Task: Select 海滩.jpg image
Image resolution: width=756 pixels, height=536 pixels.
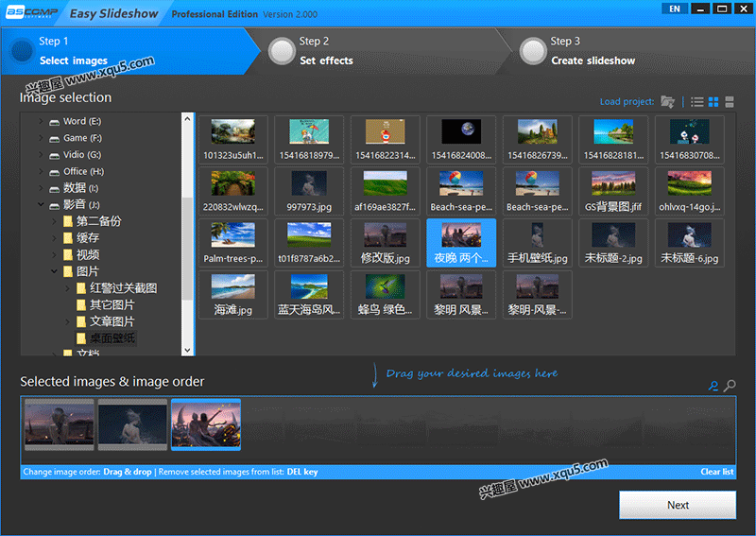Action: 233,294
